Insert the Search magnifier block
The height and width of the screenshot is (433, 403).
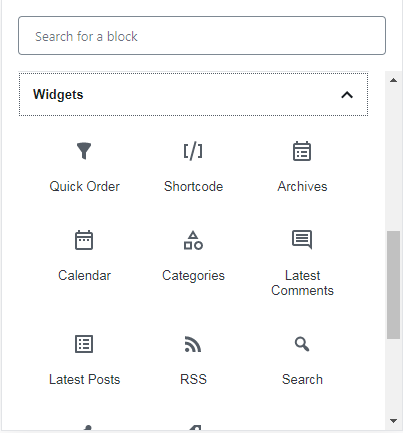click(x=302, y=344)
